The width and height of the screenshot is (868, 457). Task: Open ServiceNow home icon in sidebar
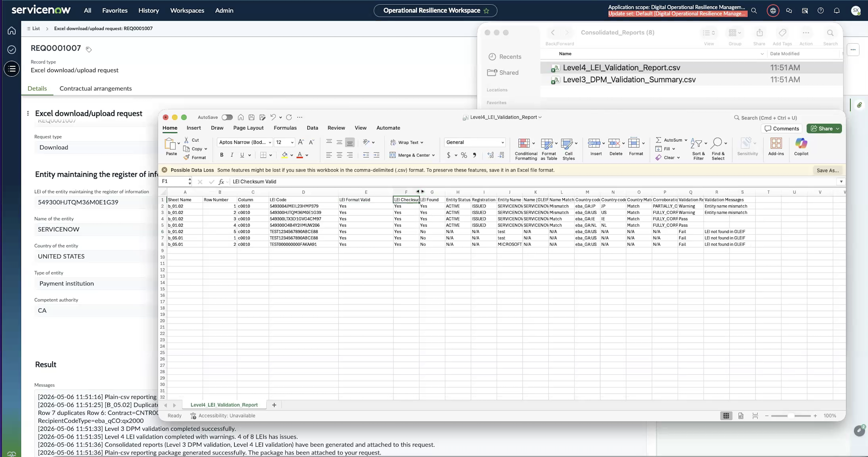click(12, 31)
